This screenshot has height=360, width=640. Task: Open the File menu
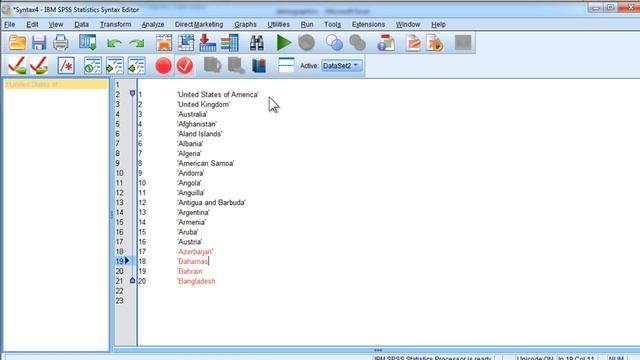tap(9, 24)
